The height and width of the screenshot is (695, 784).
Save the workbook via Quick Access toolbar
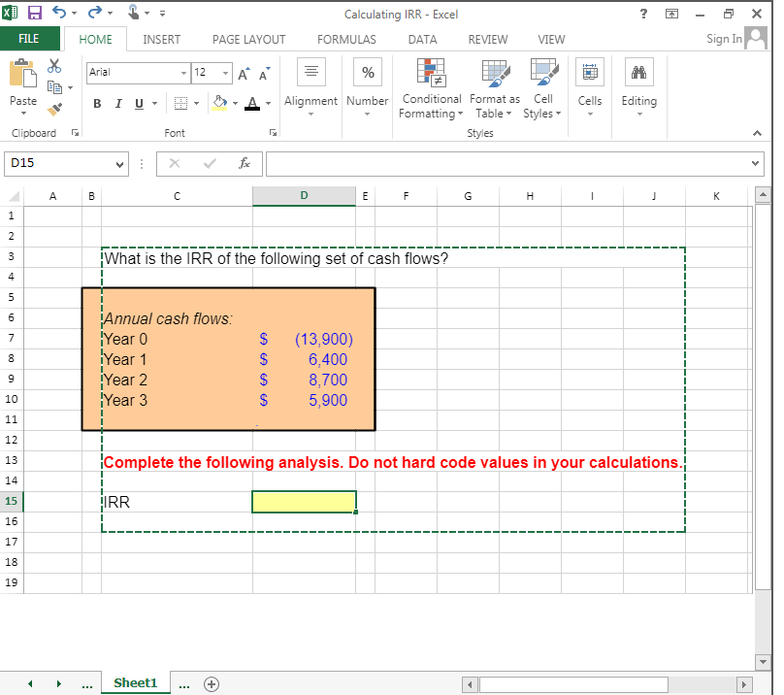coord(34,12)
